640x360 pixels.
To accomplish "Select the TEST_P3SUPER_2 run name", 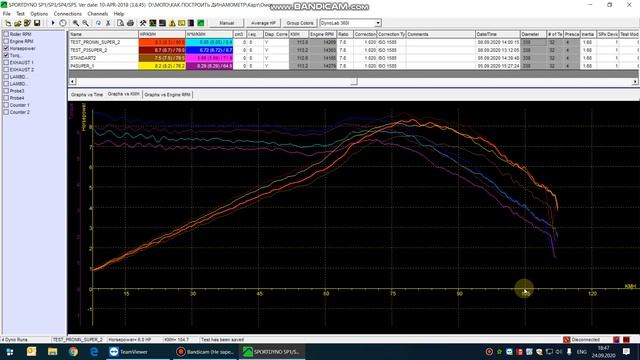I will pos(89,50).
